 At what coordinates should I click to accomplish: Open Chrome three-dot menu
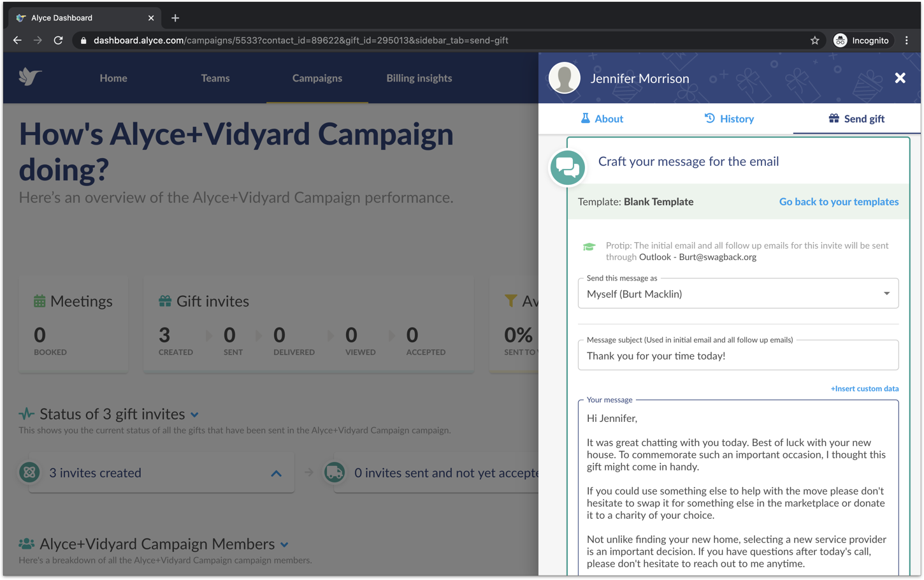pyautogui.click(x=906, y=40)
